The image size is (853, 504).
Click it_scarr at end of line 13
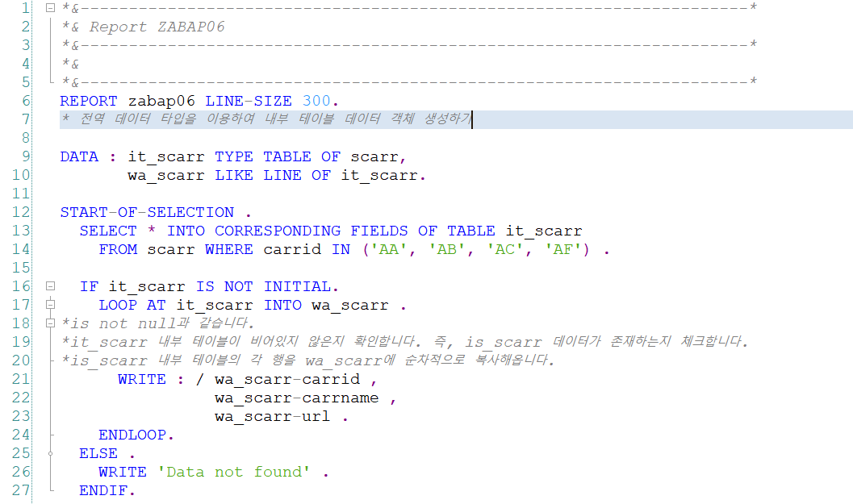(544, 231)
